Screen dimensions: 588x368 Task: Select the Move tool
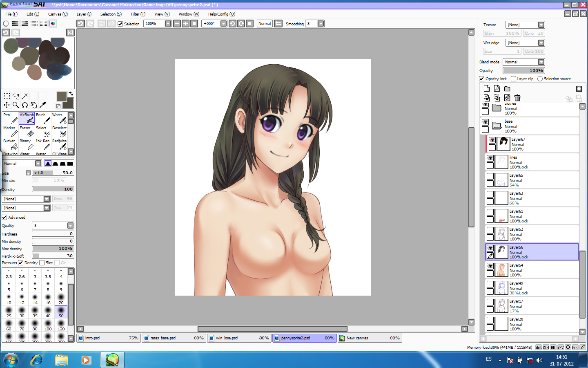click(7, 105)
